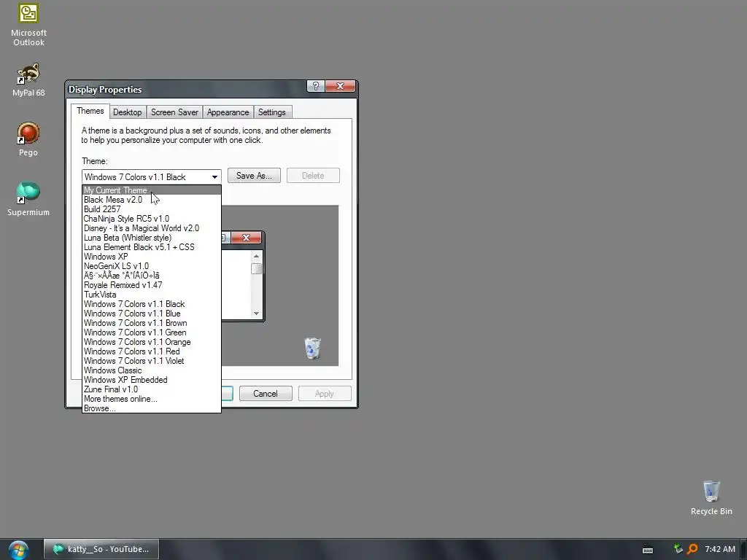This screenshot has width=747, height=560.
Task: Switch to katty__So - YouTube taskbar window
Action: click(101, 549)
